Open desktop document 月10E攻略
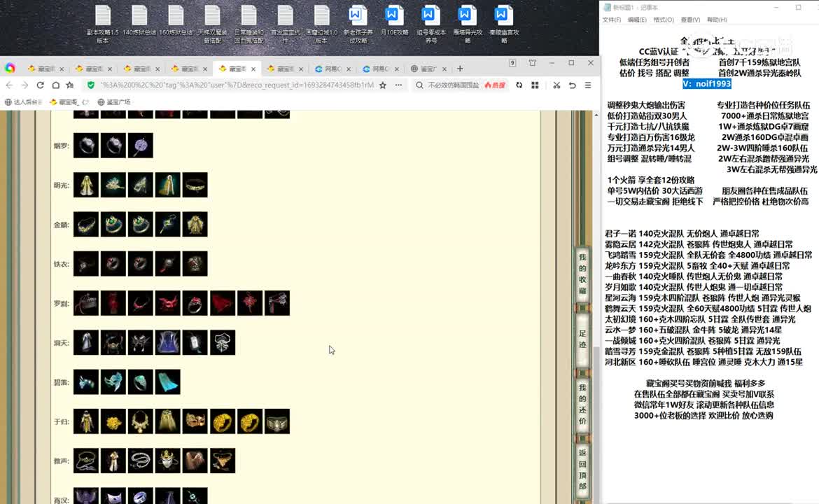Image resolution: width=819 pixels, height=504 pixels. tap(394, 21)
